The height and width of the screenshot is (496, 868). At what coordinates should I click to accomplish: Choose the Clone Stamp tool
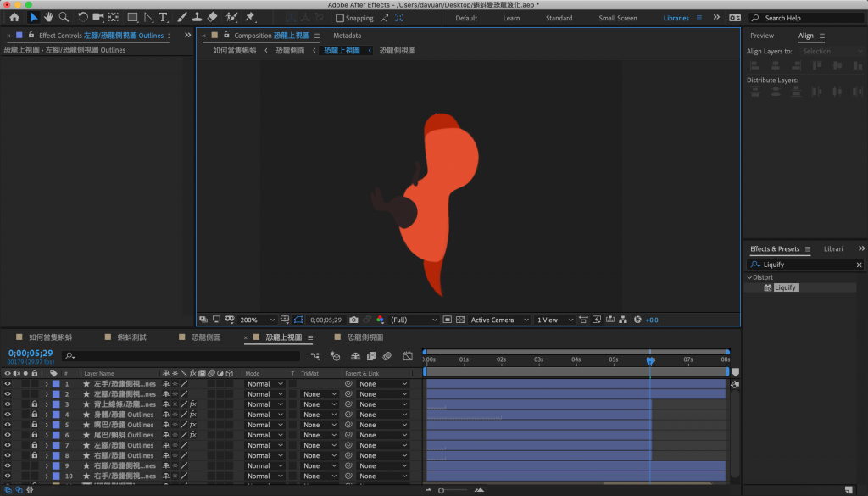pyautogui.click(x=197, y=17)
